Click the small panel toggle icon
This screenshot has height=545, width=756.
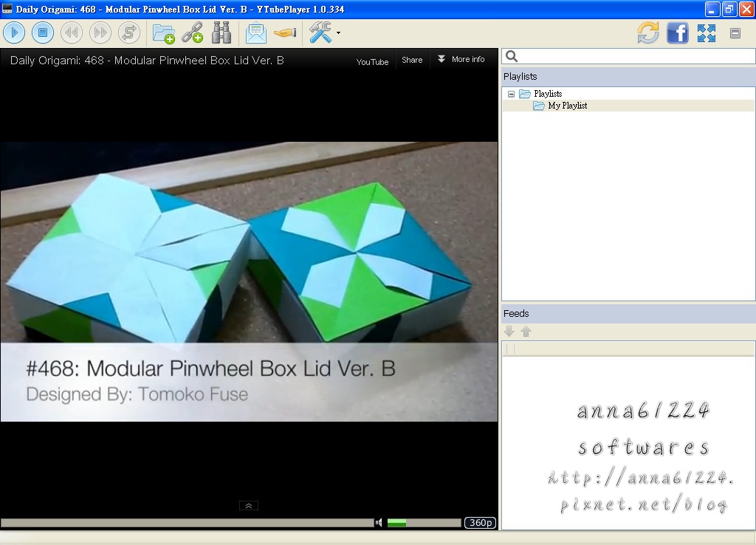735,32
